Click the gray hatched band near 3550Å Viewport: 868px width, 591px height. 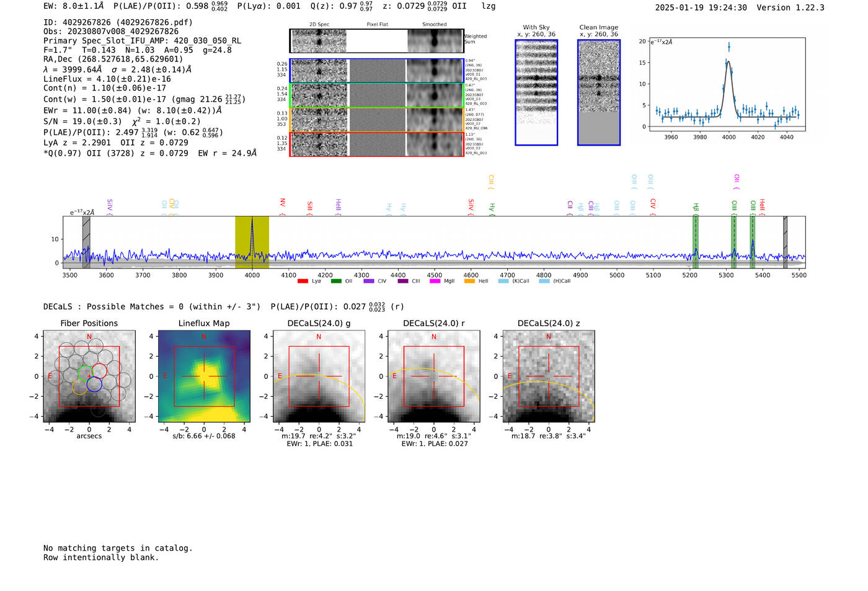point(86,242)
